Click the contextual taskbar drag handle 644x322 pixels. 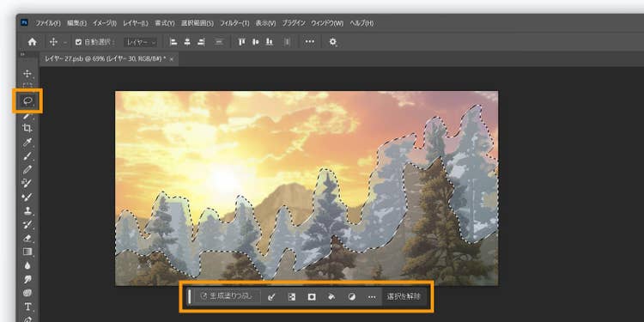[x=190, y=296]
